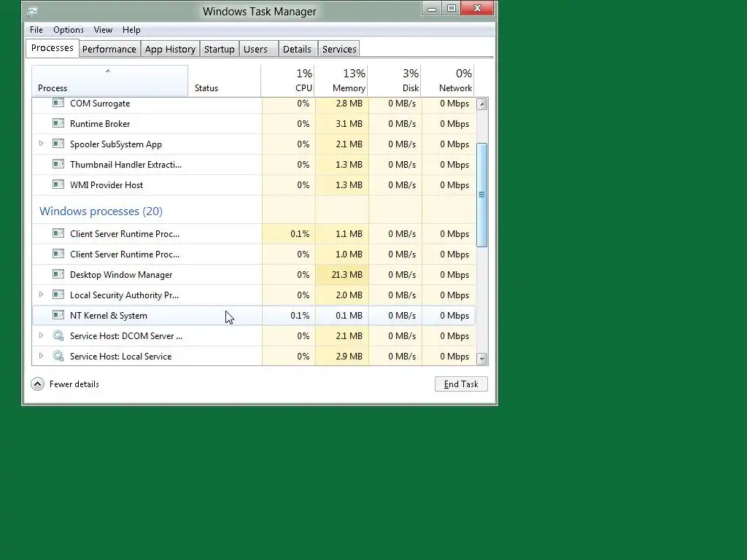Click the End Task button
The image size is (747, 560).
(461, 384)
